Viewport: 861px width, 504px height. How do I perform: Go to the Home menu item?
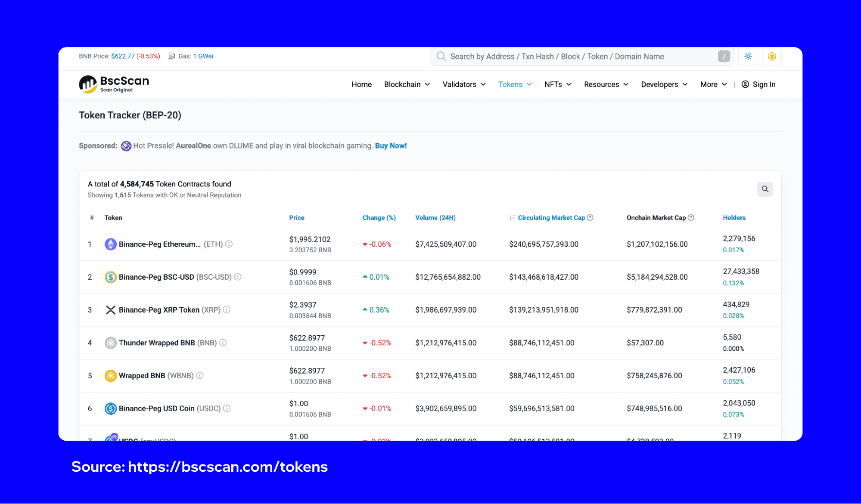click(x=361, y=84)
